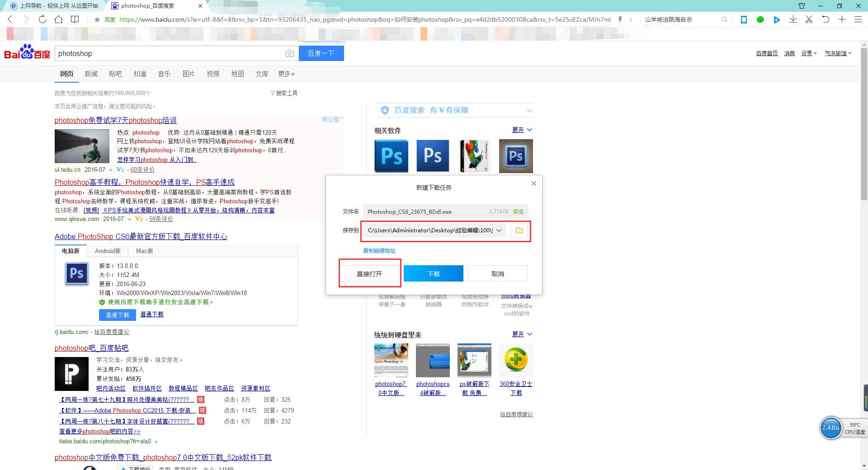
Task: Browse for folder with yellow folder icon
Action: pos(519,230)
